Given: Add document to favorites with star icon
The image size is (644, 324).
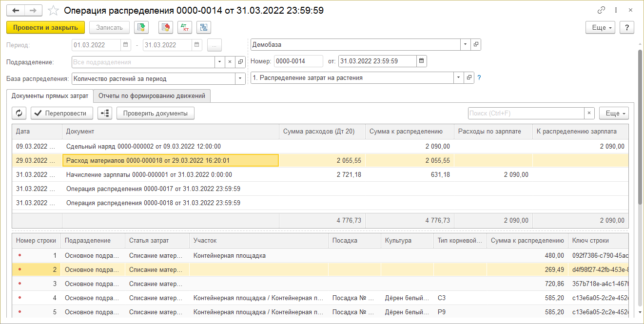Looking at the screenshot, I should point(54,10).
